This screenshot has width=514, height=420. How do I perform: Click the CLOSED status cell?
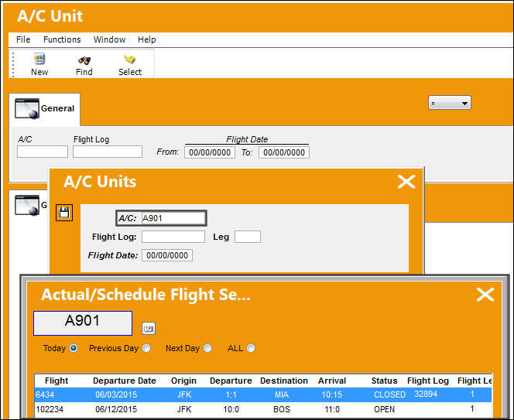pos(390,394)
